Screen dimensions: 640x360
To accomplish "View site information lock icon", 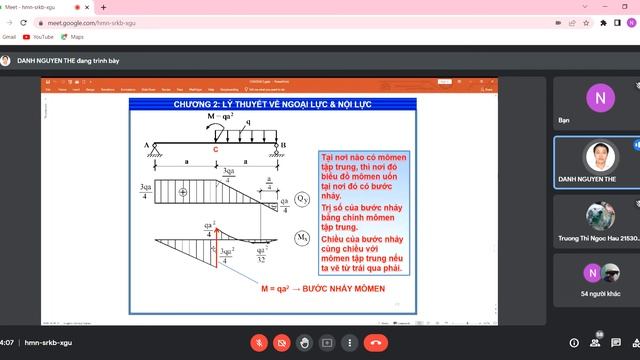I will coord(40,23).
